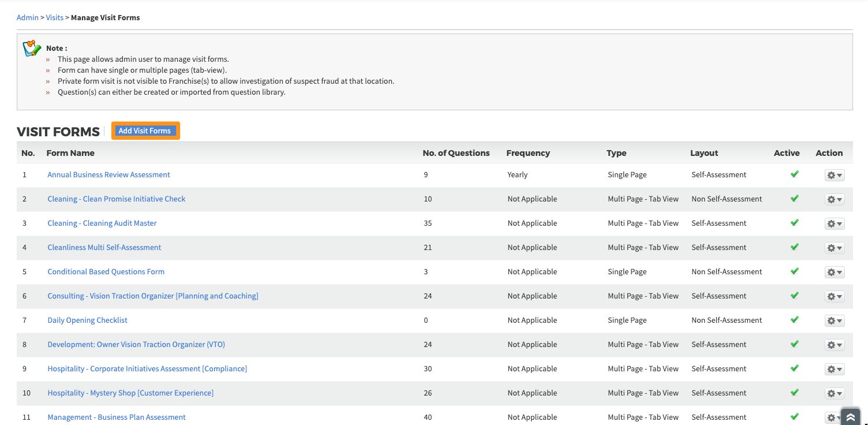Screen dimensions: 868x425
Task: Open action gear for Cleaning - Clean Promise Initiative Check
Action: tap(835, 199)
